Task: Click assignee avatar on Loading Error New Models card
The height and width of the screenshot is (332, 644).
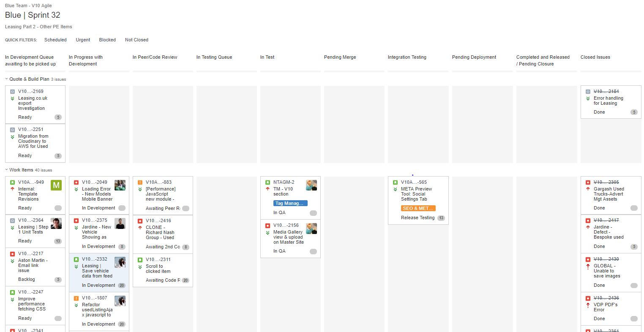Action: coord(120,185)
